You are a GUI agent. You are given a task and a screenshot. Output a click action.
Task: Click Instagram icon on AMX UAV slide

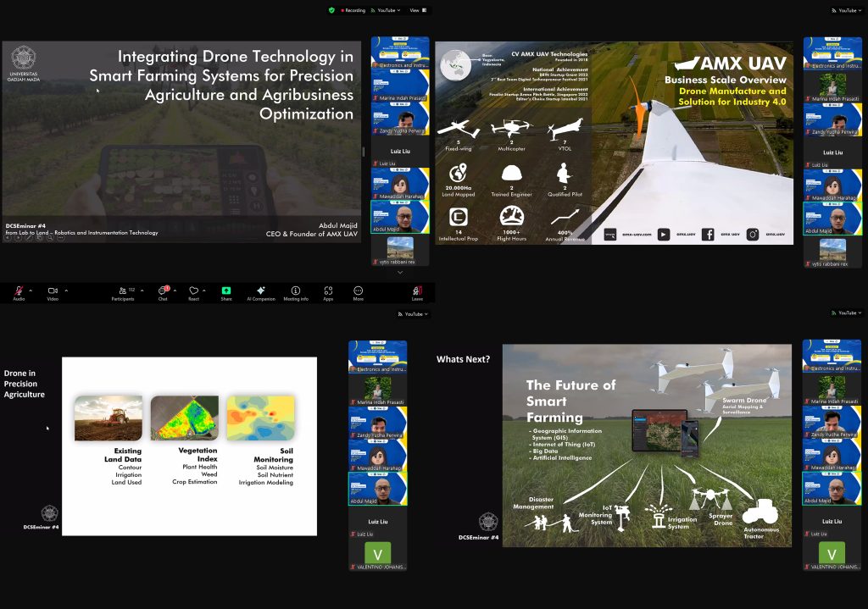[x=753, y=235]
